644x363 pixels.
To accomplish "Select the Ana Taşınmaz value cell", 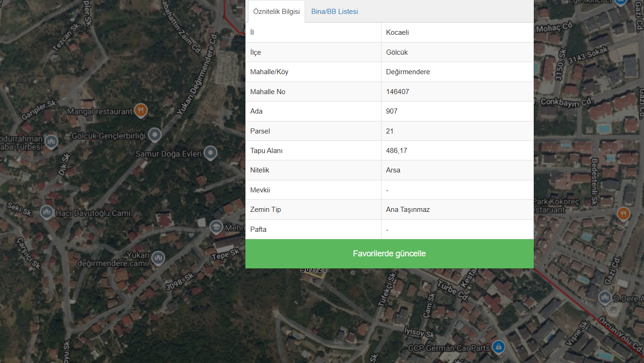I will pyautogui.click(x=457, y=210).
